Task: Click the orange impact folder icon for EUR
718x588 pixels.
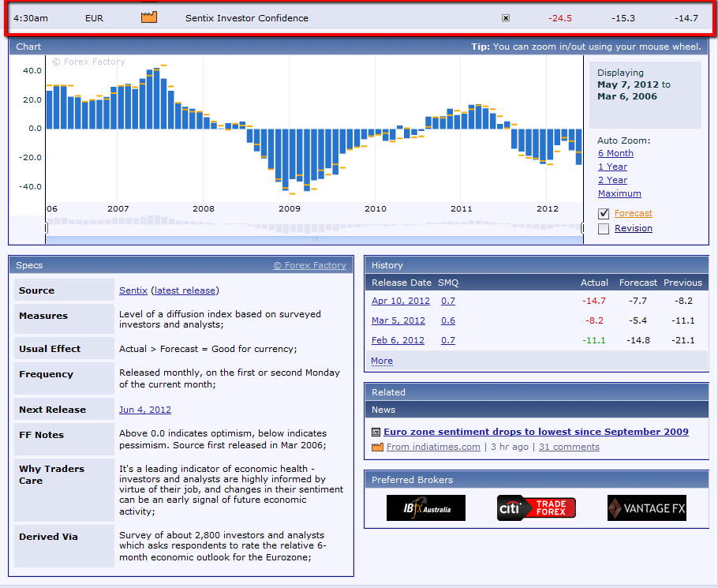Action: tap(149, 17)
